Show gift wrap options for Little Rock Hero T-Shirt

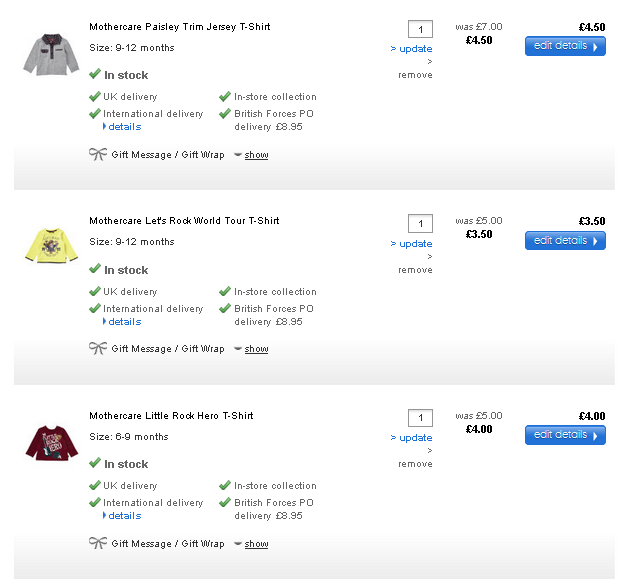256,544
